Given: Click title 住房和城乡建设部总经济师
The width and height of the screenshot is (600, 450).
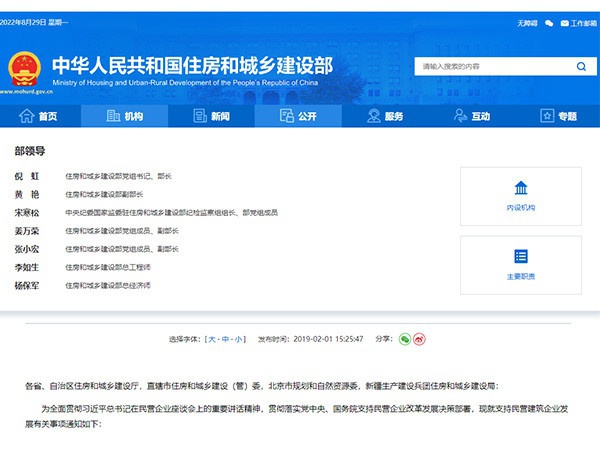Looking at the screenshot, I should (108, 285).
